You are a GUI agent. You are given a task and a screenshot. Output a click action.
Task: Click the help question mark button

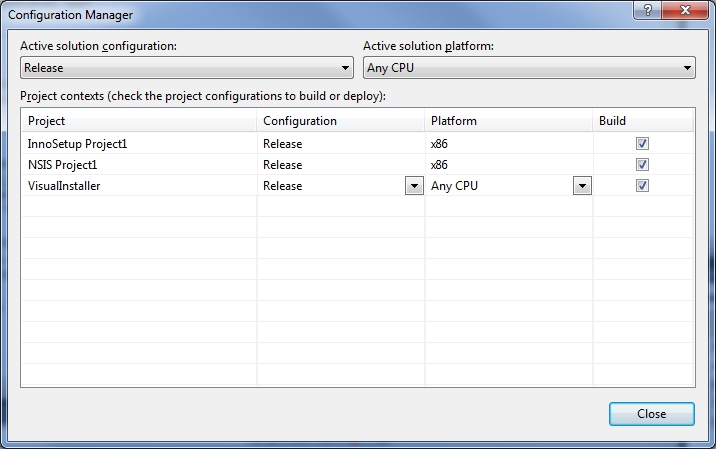pyautogui.click(x=647, y=10)
